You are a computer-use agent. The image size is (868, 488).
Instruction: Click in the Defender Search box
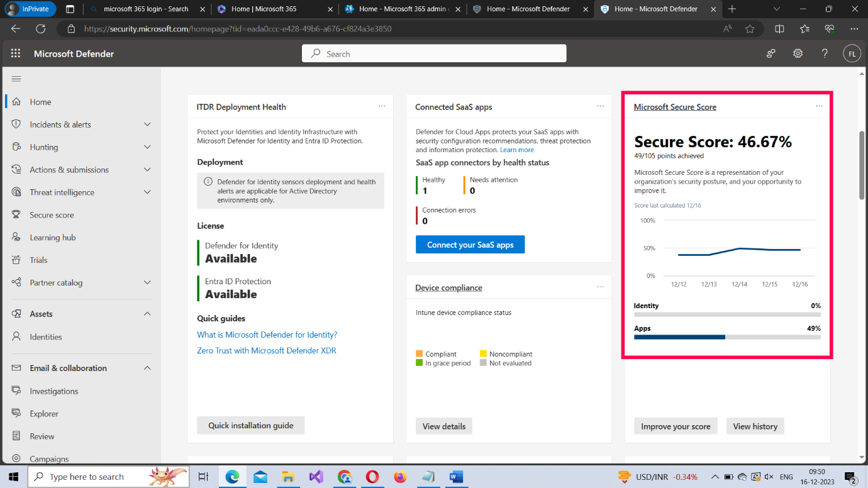pyautogui.click(x=434, y=53)
